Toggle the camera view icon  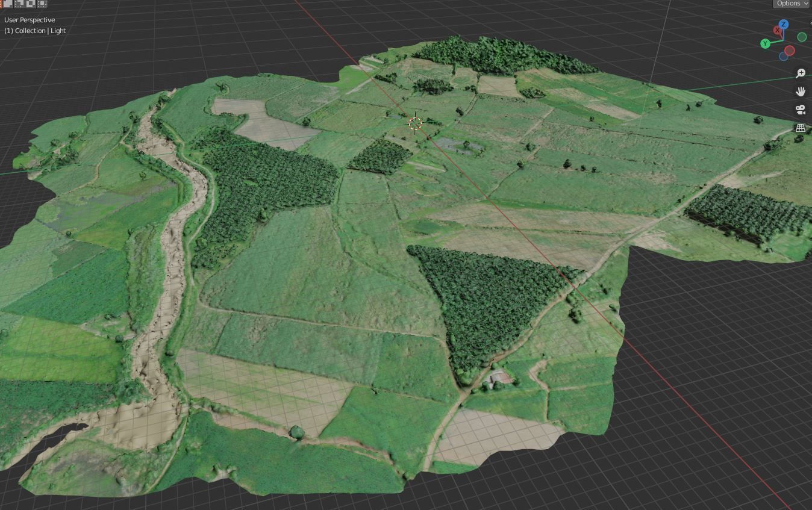click(x=801, y=110)
